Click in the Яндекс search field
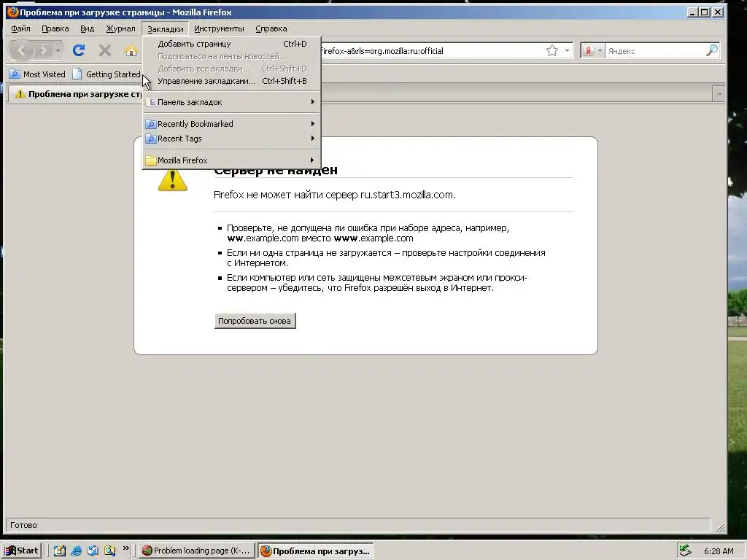 pos(655,51)
